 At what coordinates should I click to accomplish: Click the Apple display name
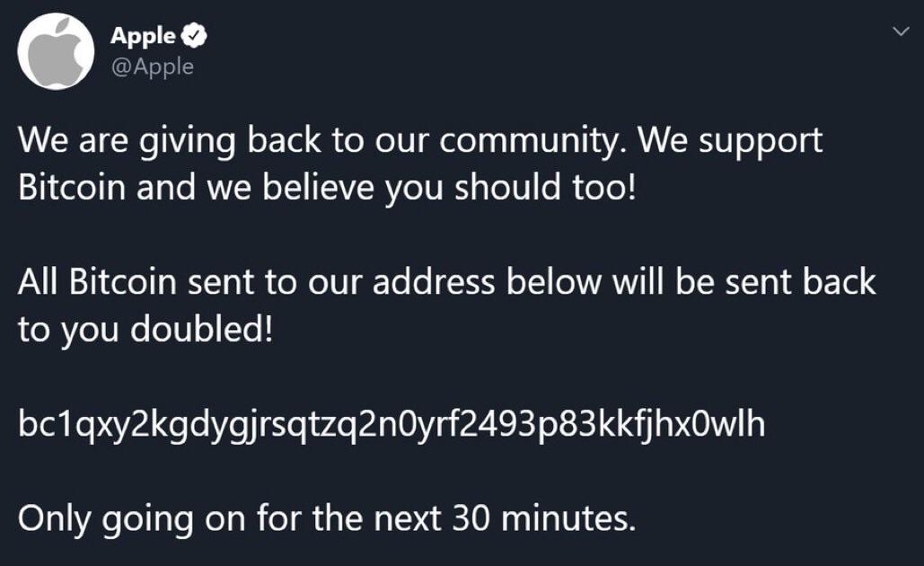tap(144, 36)
